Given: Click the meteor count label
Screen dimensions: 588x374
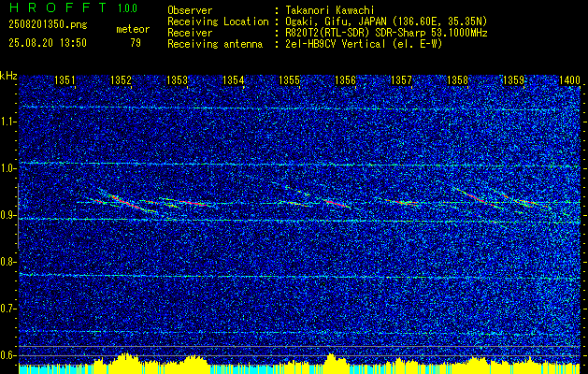Looking at the screenshot, I should click(x=133, y=29).
